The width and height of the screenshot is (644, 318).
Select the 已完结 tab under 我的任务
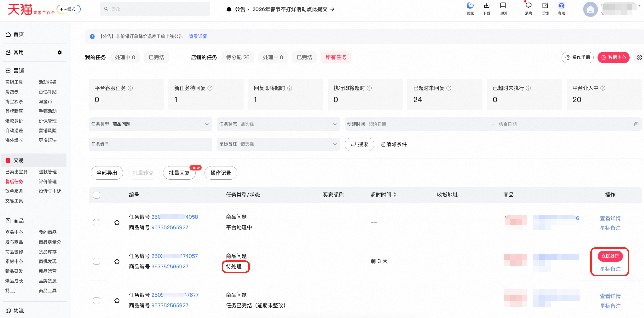156,58
